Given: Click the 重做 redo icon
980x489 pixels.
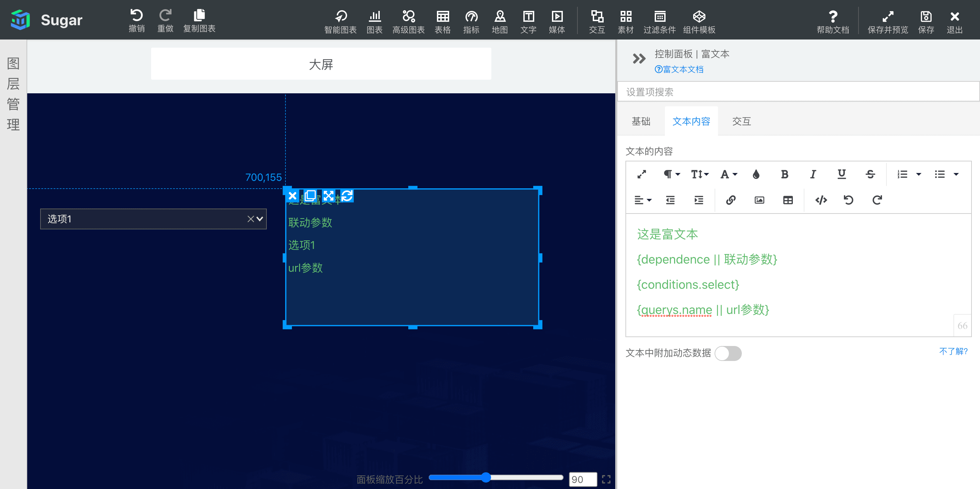Looking at the screenshot, I should [x=165, y=20].
